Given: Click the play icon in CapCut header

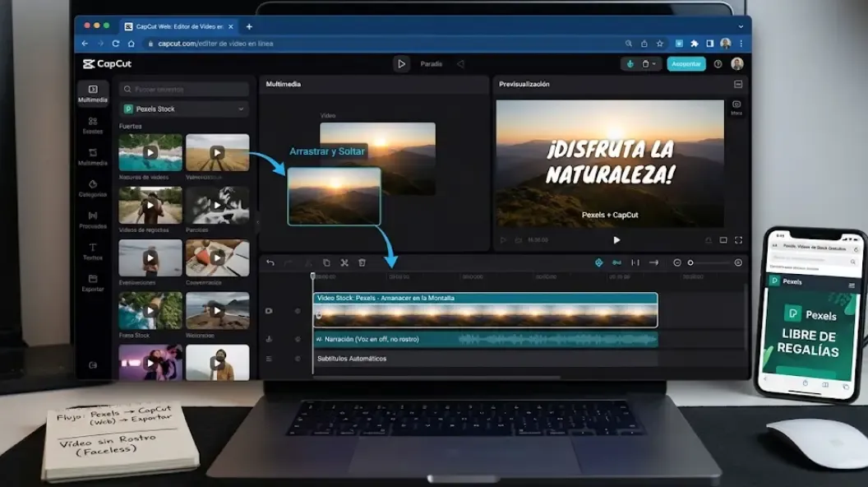Looking at the screenshot, I should click(x=401, y=63).
